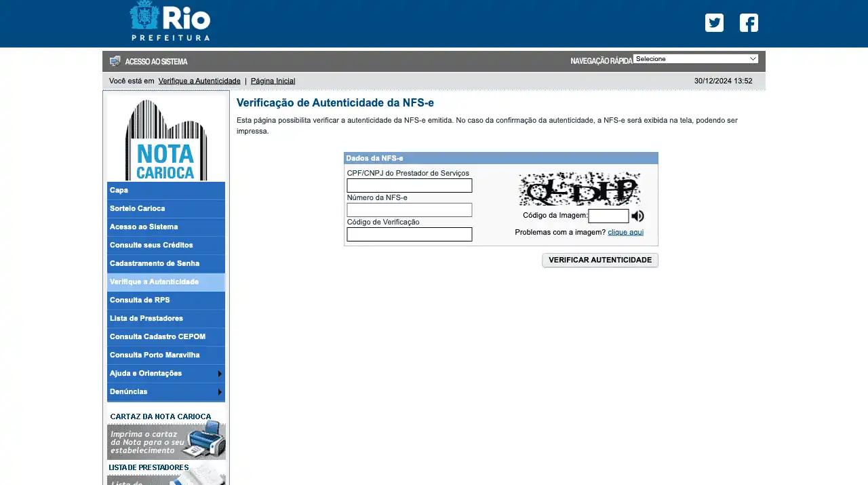The width and height of the screenshot is (868, 485).
Task: Follow the 'clique aqui' captcha help link
Action: tap(625, 232)
